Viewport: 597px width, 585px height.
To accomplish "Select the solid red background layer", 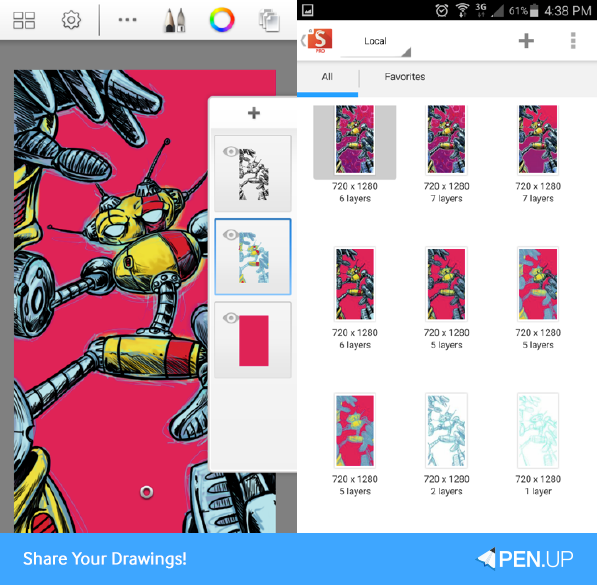I will coord(254,340).
